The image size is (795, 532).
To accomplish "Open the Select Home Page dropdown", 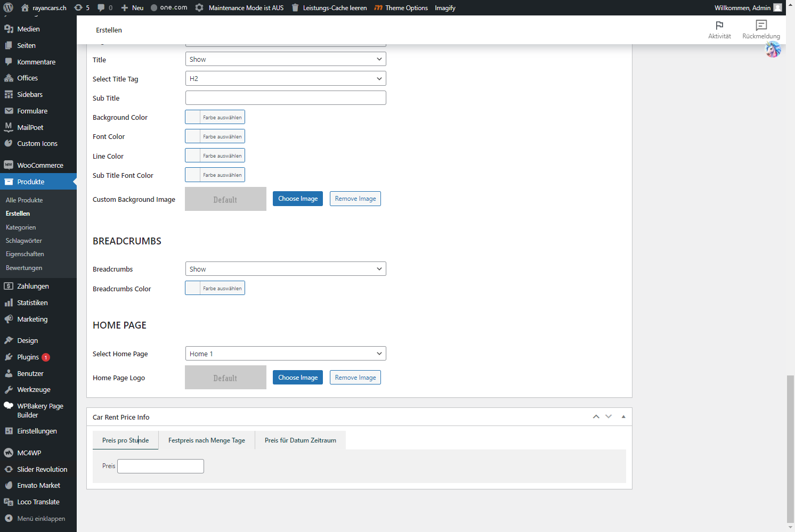I will pos(286,354).
